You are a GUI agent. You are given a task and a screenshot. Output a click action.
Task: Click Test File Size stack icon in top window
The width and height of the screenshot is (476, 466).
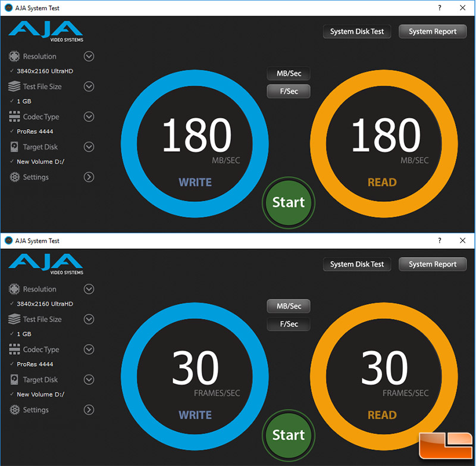14,86
